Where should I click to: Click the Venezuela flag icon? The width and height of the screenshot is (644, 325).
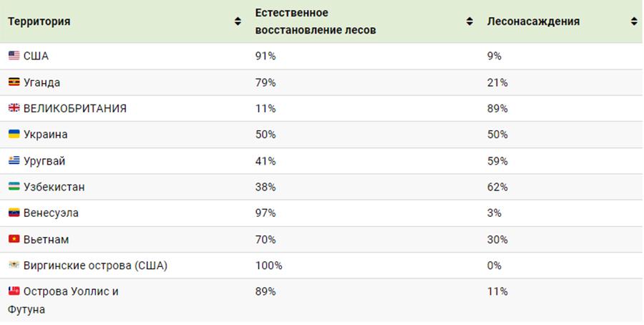pos(14,213)
